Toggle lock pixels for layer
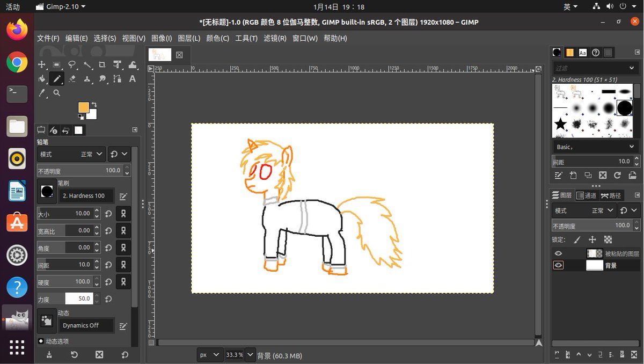Screen dimensions: 644x364 tap(577, 239)
